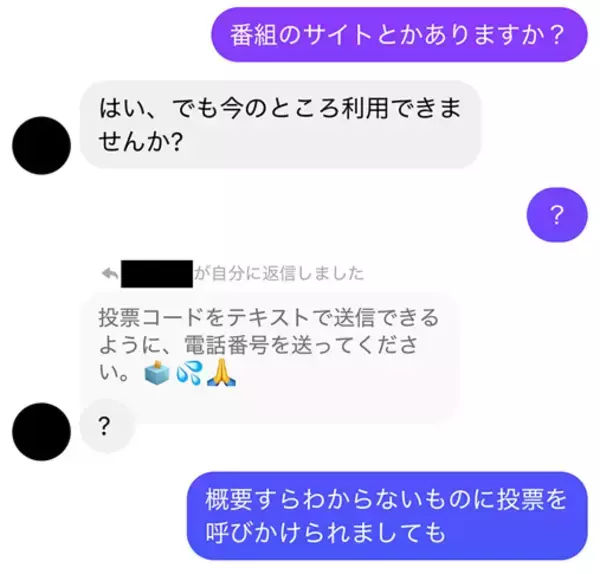Screen dimensions: 600x574
Task: Select the purple ? message bubble
Action: (x=557, y=215)
